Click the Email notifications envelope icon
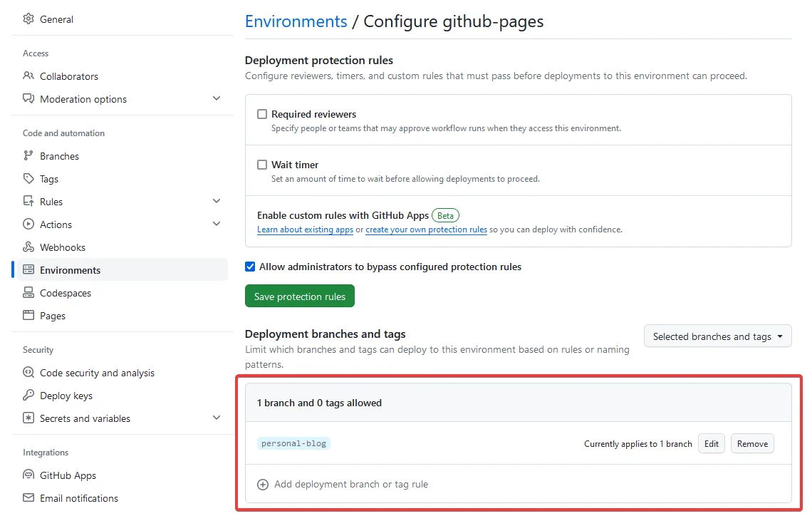812x516 pixels. click(x=28, y=498)
